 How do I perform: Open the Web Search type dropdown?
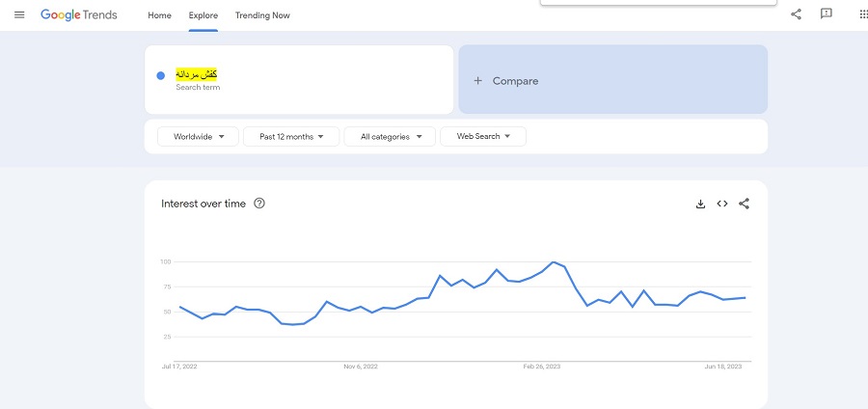click(x=483, y=136)
